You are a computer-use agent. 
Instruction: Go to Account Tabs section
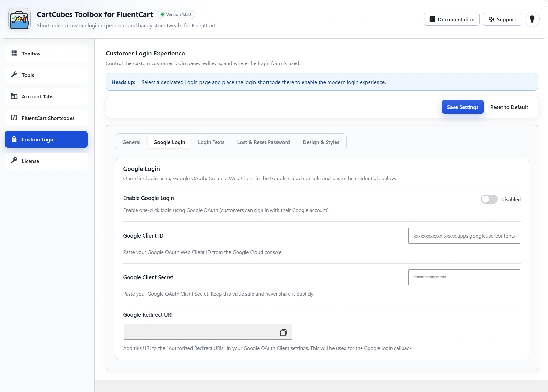click(46, 96)
